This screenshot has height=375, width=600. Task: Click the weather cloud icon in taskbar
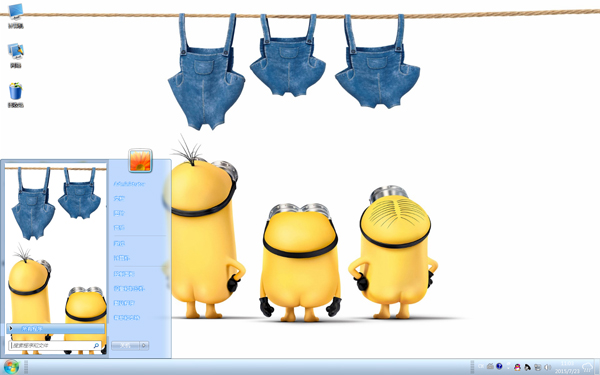587,367
